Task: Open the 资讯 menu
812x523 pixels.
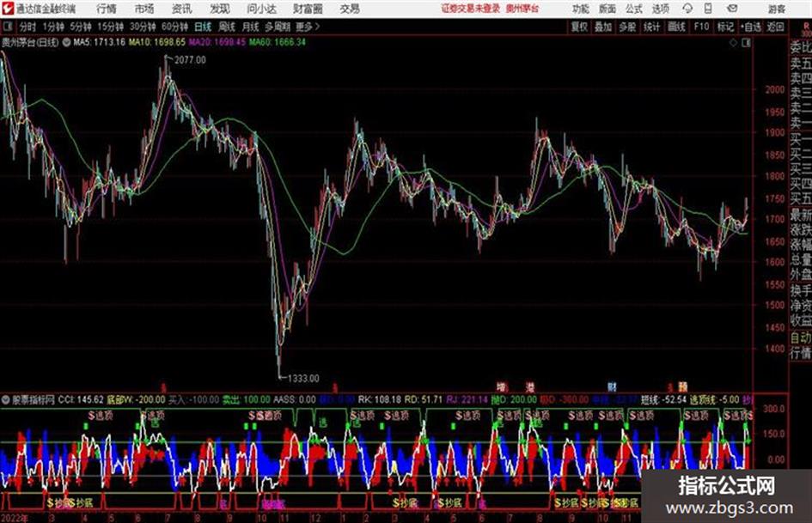Action: tap(181, 9)
